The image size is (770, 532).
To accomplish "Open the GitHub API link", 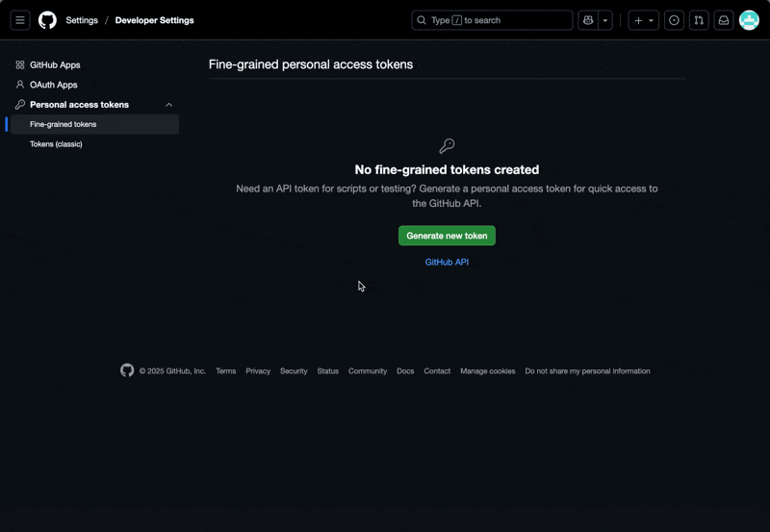I will coord(447,262).
